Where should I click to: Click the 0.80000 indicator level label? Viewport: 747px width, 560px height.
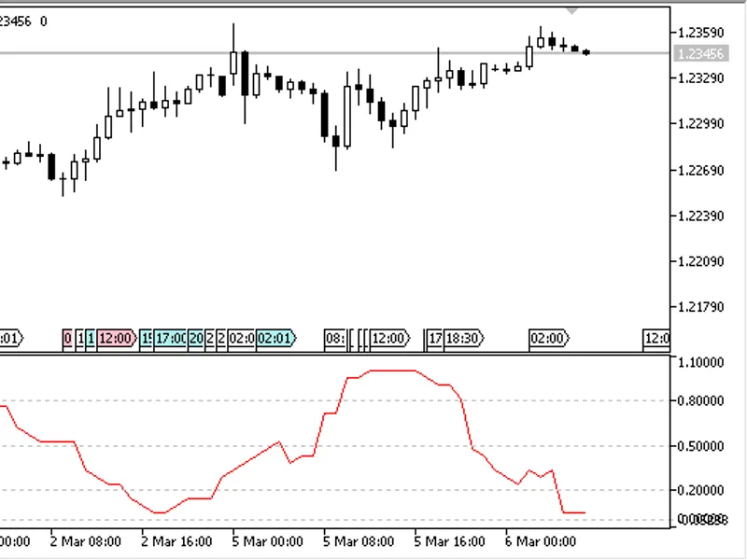(700, 401)
